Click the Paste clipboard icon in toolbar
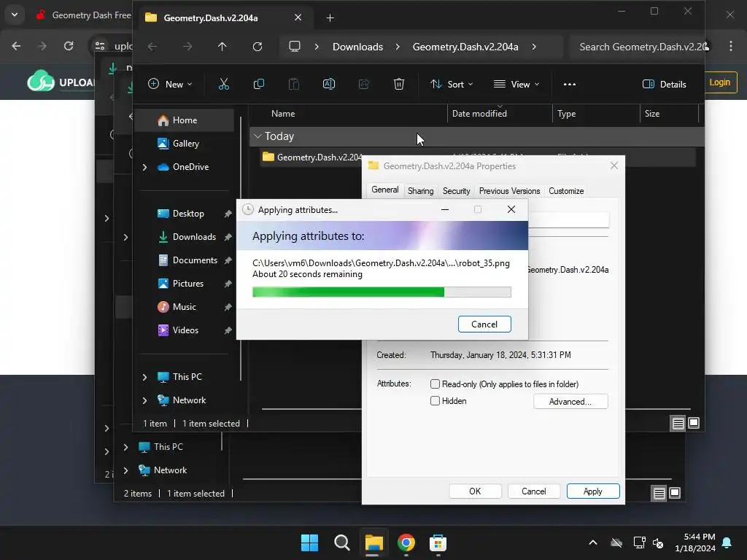 294,85
